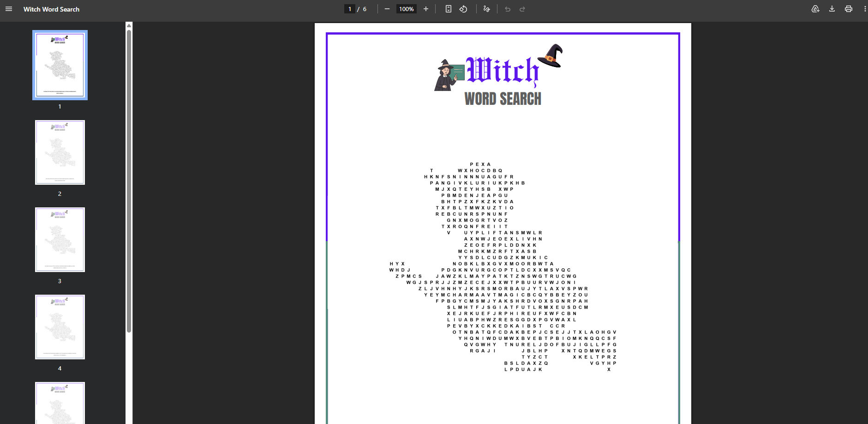Download the Witch Word Search PDF
This screenshot has width=868, height=424.
[832, 9]
